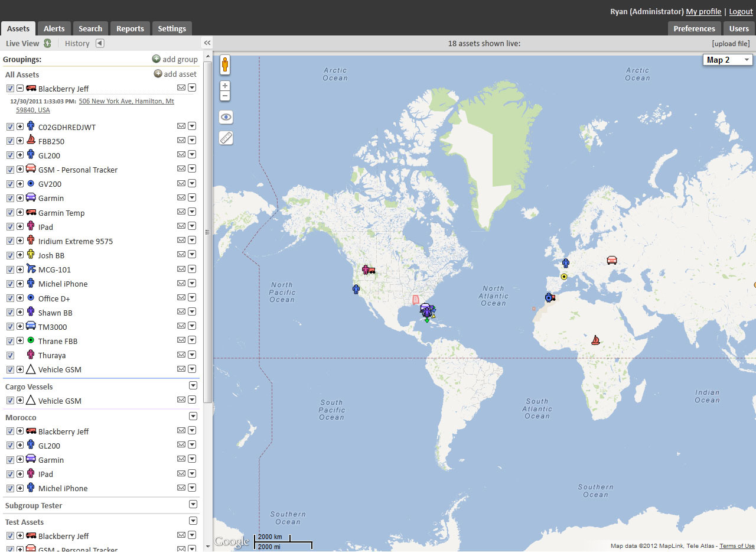Toggle the Thuraya asset checkbox
Image resolution: width=756 pixels, height=552 pixels.
click(x=10, y=355)
